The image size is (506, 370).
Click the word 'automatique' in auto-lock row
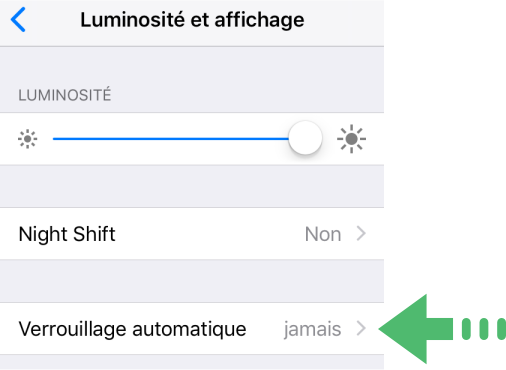tap(189, 329)
